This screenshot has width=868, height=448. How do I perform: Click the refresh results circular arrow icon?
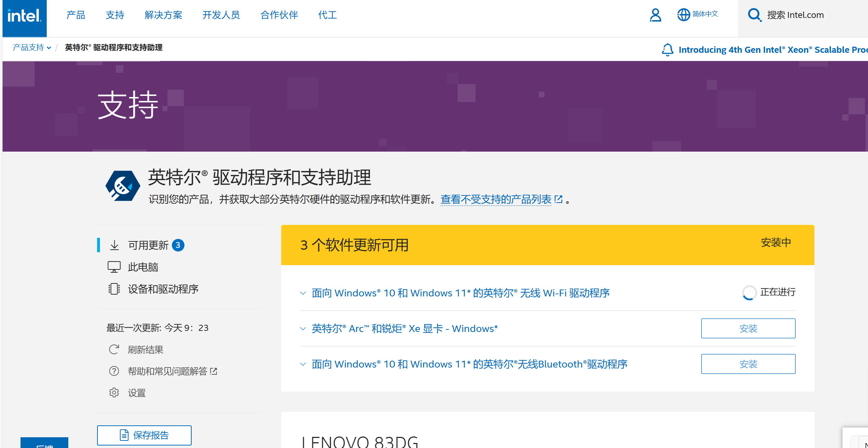point(114,349)
